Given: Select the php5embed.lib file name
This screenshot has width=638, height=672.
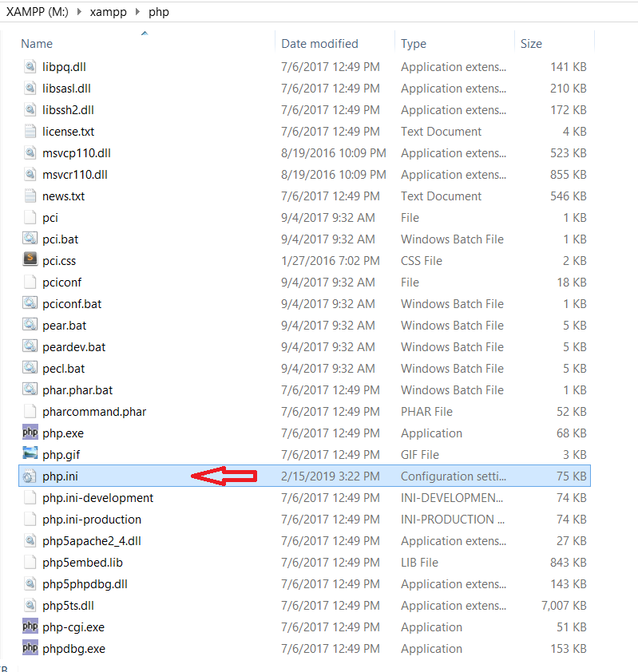Looking at the screenshot, I should click(x=82, y=563).
